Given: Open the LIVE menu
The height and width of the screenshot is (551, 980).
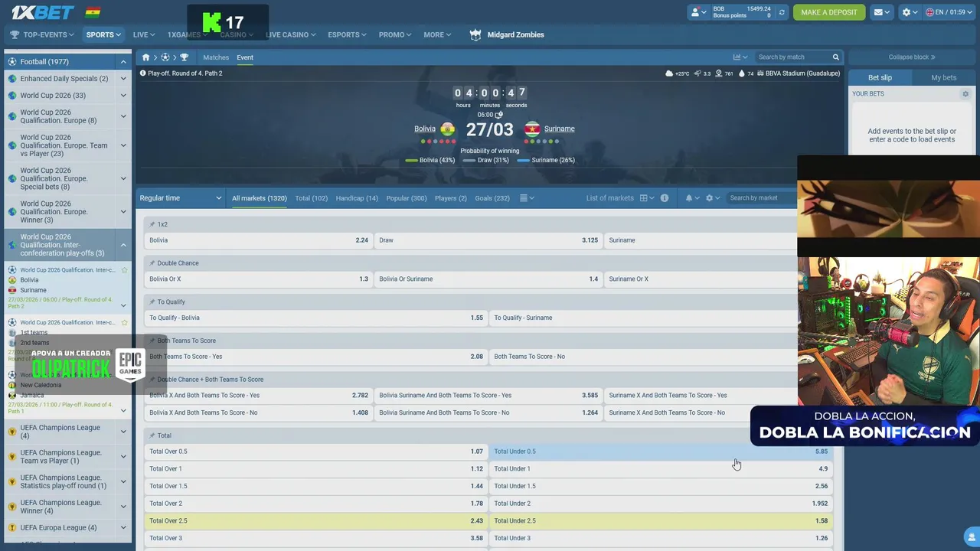Looking at the screenshot, I should click(x=144, y=34).
